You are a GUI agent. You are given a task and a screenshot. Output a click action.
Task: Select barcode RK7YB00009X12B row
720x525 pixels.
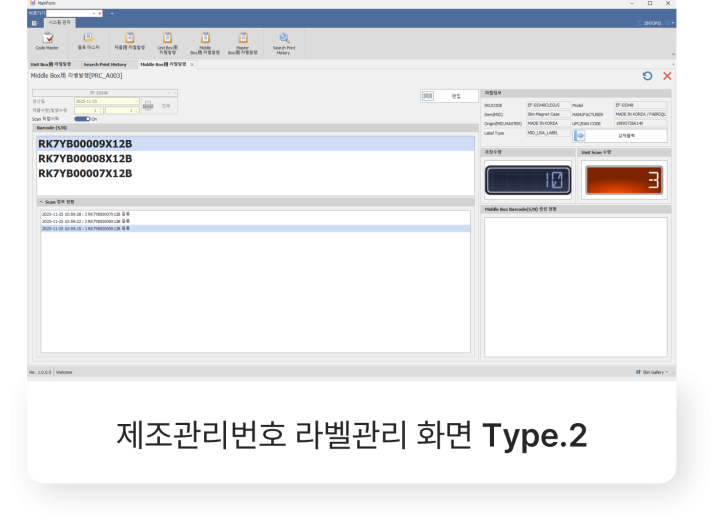255,144
